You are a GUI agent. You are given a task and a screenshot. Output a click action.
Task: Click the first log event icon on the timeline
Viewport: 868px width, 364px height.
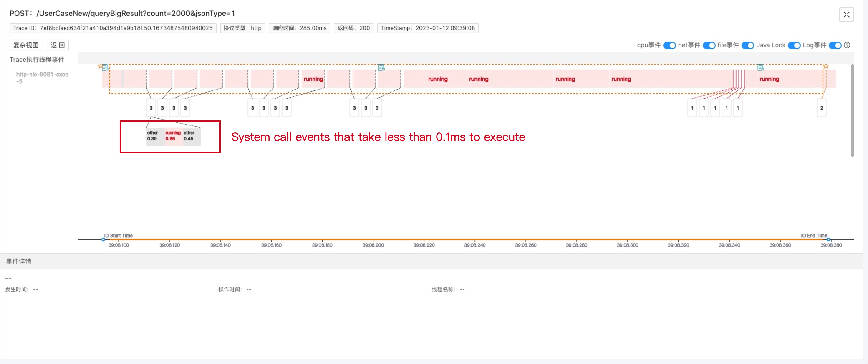pos(106,68)
